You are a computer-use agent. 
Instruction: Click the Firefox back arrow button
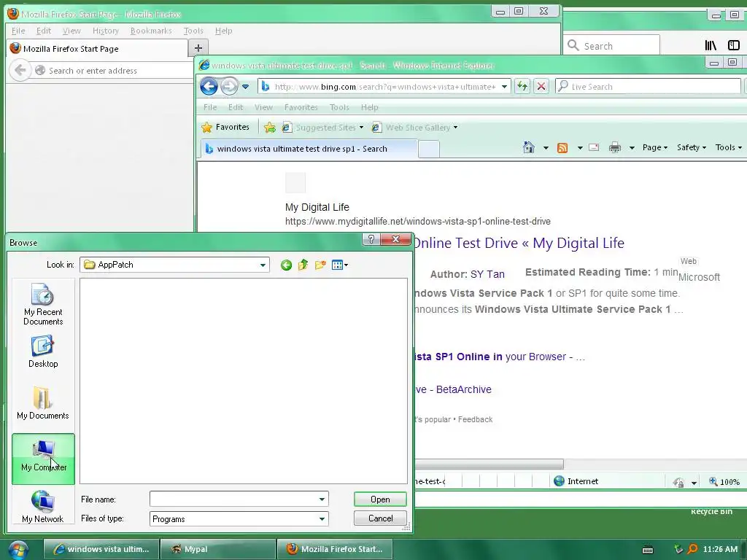click(x=20, y=71)
